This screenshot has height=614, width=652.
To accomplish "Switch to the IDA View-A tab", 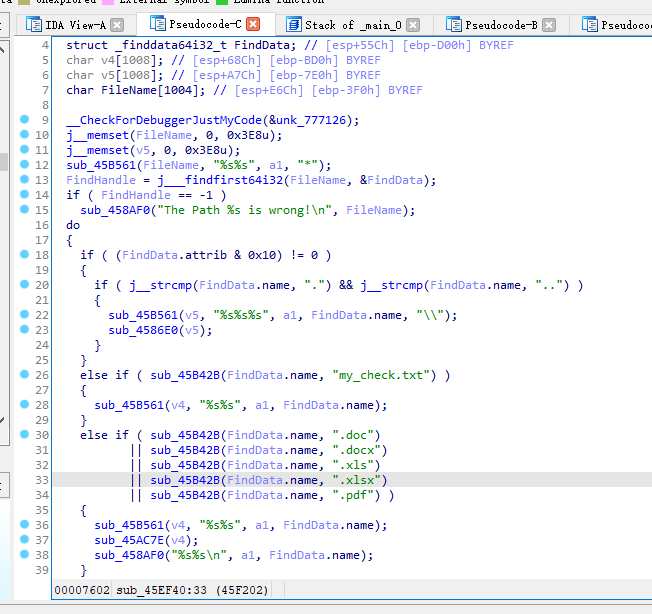I will coord(75,25).
